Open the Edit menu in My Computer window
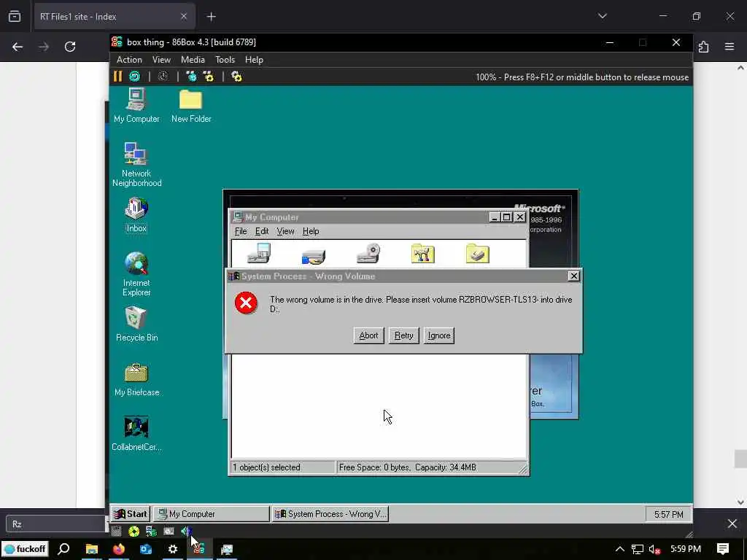Viewport: 747px width, 560px height. [x=262, y=231]
